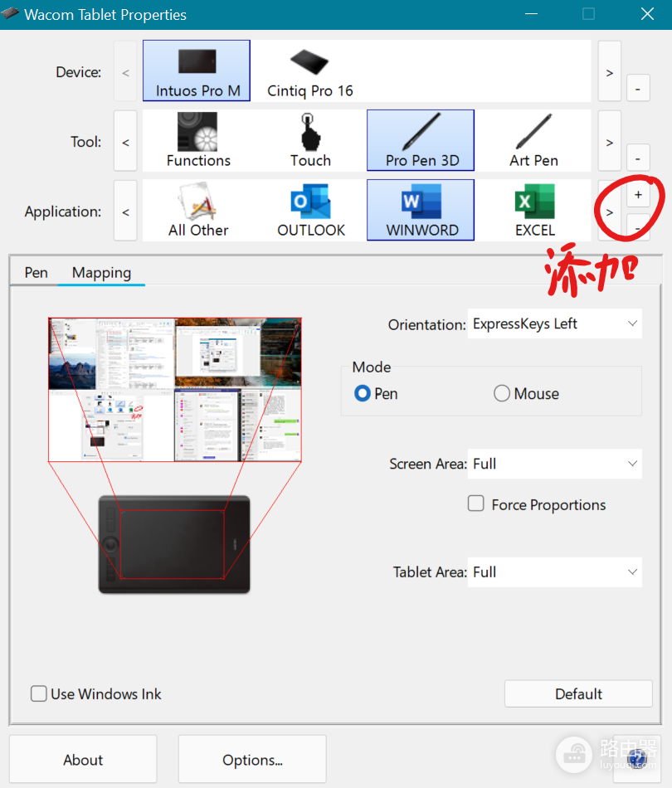Screen dimensions: 672x788
Task: Choose the EXCEL application
Action: [x=534, y=210]
